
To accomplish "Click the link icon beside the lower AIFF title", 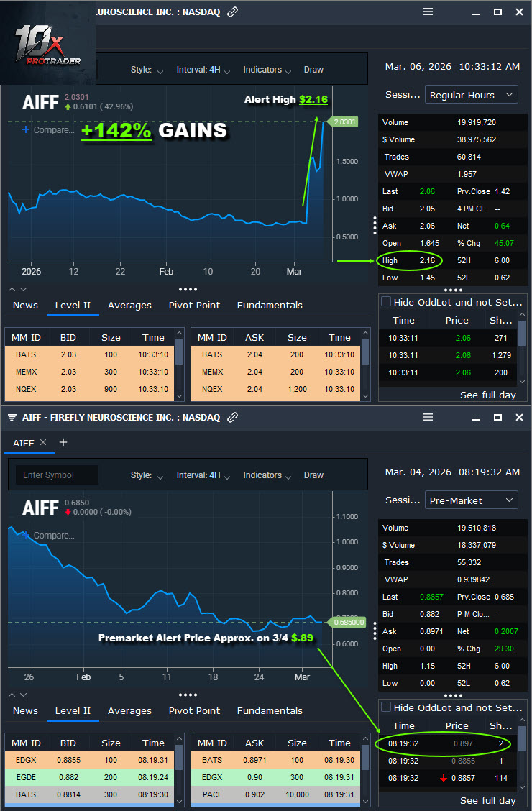I will [x=232, y=417].
